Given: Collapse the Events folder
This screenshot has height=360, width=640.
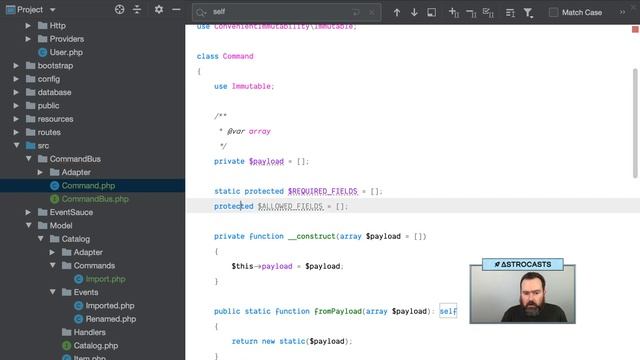Looking at the screenshot, I should coord(52,292).
